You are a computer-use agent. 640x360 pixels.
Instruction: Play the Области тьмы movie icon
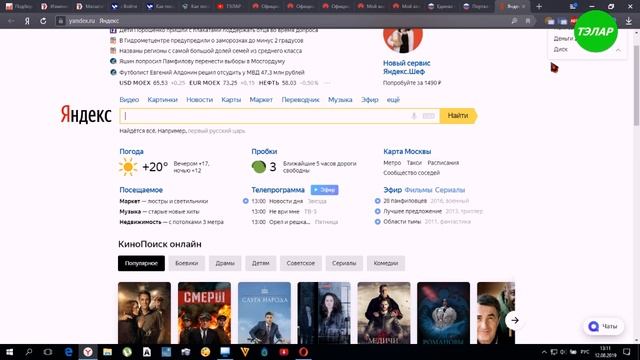pos(378,222)
